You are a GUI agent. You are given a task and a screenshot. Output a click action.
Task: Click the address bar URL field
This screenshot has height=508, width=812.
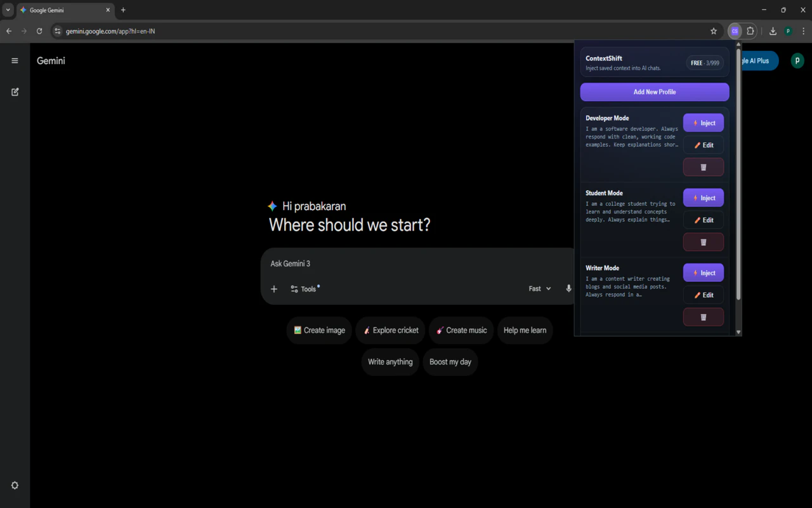(381, 31)
